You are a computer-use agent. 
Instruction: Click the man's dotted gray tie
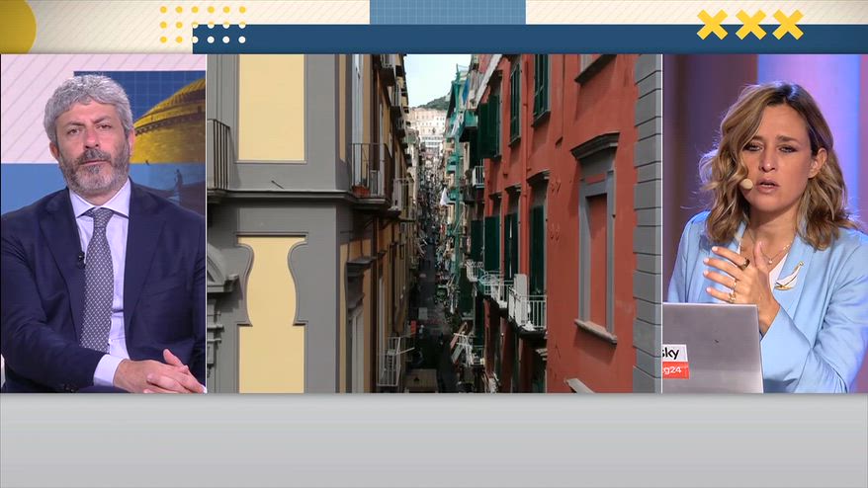tap(98, 279)
